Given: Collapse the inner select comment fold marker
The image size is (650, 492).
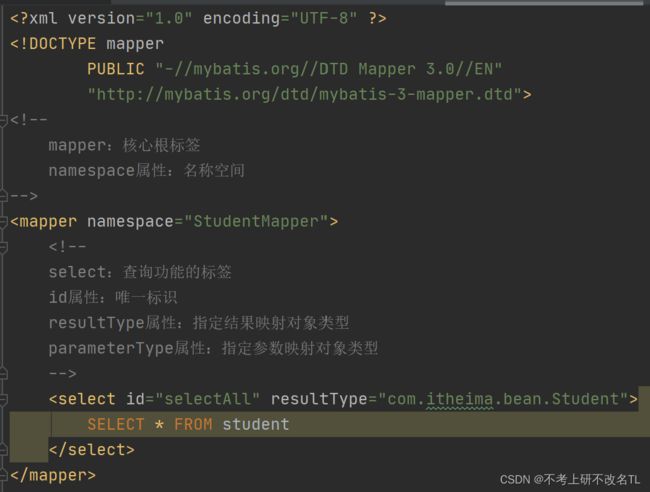Looking at the screenshot, I should point(3,247).
